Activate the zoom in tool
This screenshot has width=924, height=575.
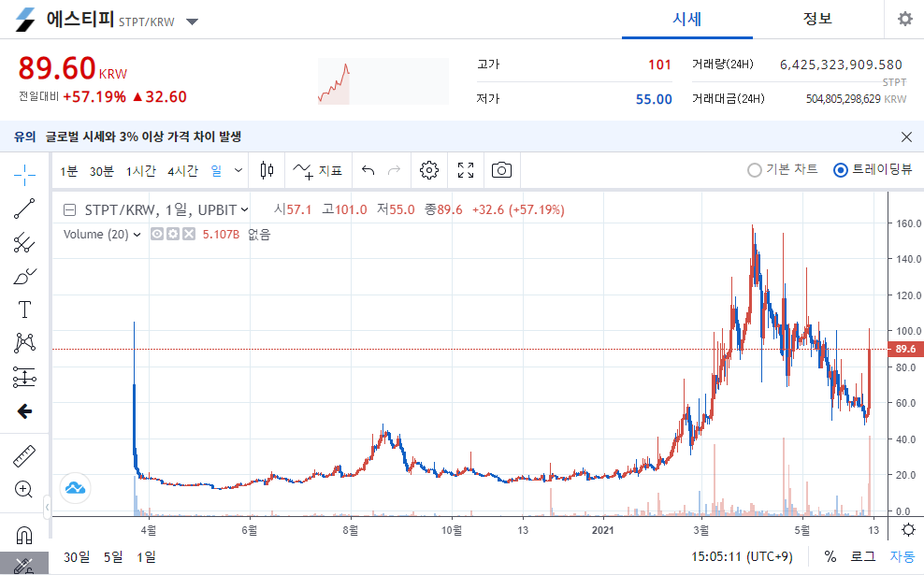(24, 490)
